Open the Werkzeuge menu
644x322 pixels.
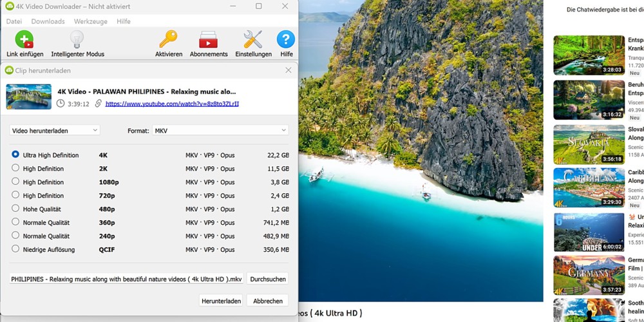(x=91, y=21)
